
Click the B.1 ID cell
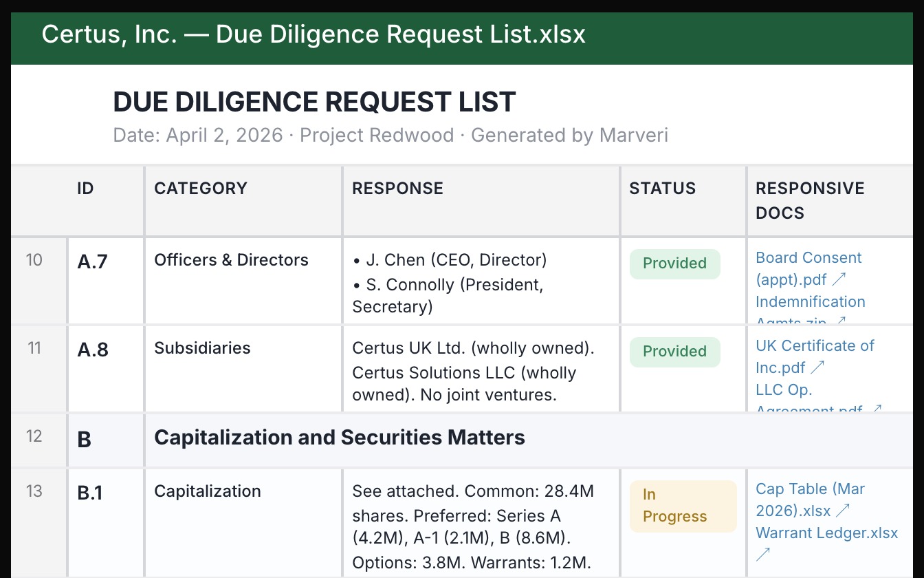(106, 523)
